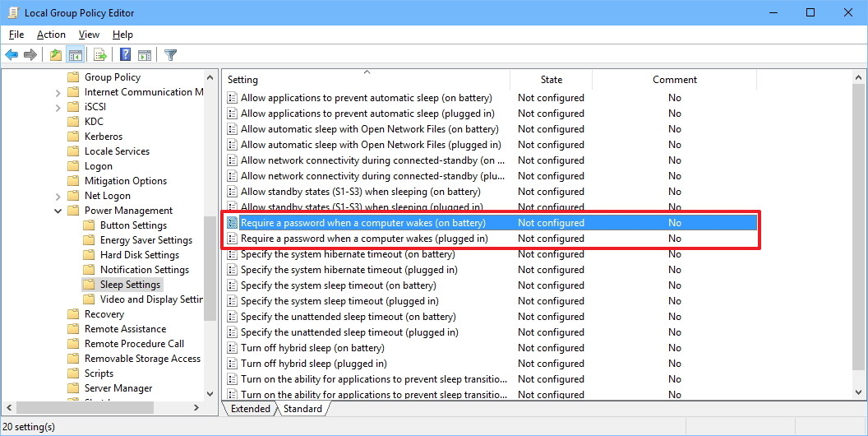Select Remote Assistance in tree
This screenshot has height=436, width=868.
[x=125, y=329]
